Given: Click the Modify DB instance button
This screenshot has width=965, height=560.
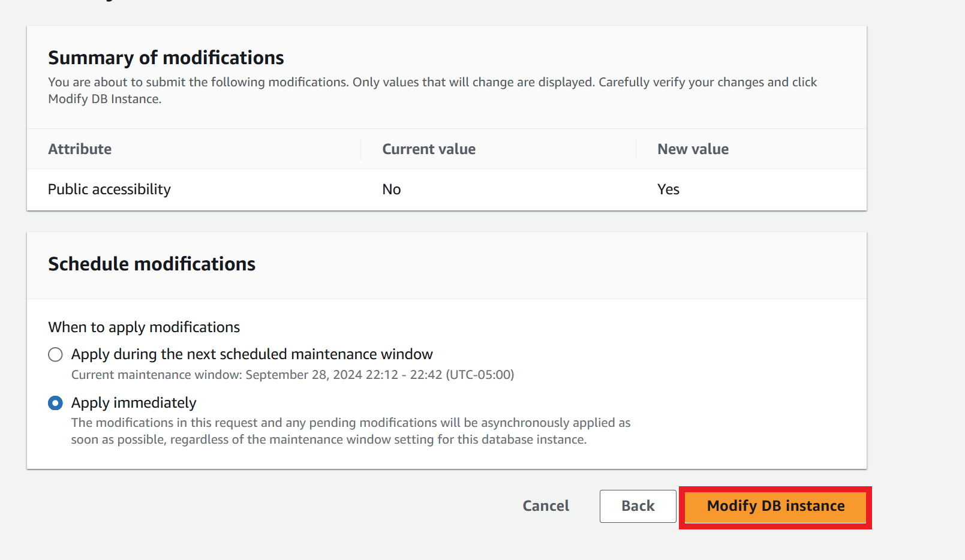Looking at the screenshot, I should (x=775, y=506).
